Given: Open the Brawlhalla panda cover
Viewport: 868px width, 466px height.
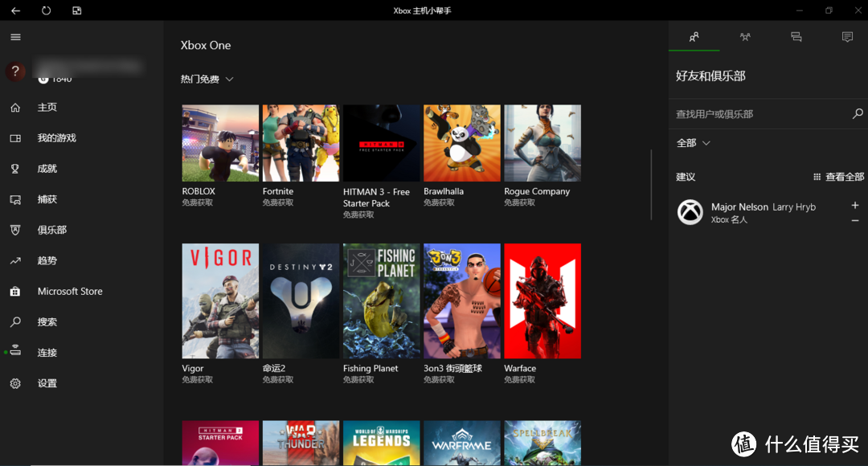Looking at the screenshot, I should 461,143.
